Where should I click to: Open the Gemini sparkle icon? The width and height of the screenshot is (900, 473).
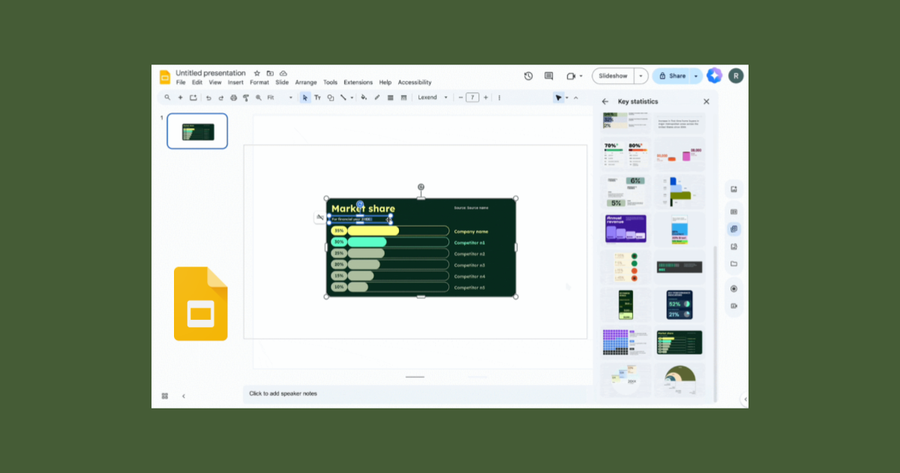[x=714, y=76]
